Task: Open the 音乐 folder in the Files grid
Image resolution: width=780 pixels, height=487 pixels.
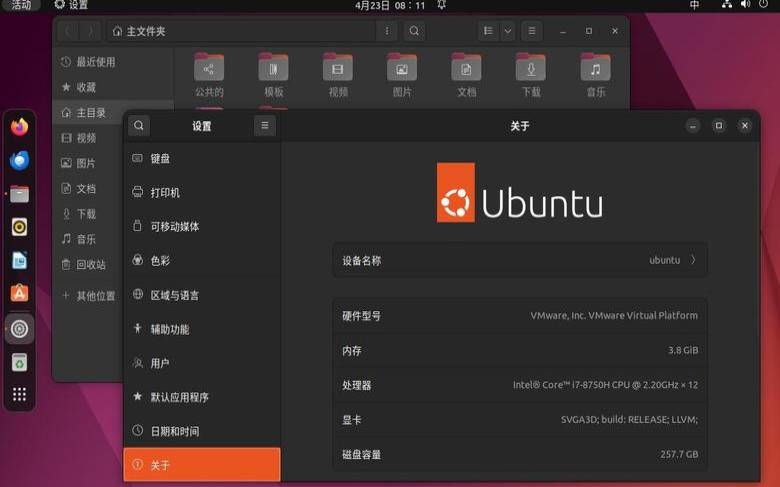Action: pyautogui.click(x=595, y=75)
